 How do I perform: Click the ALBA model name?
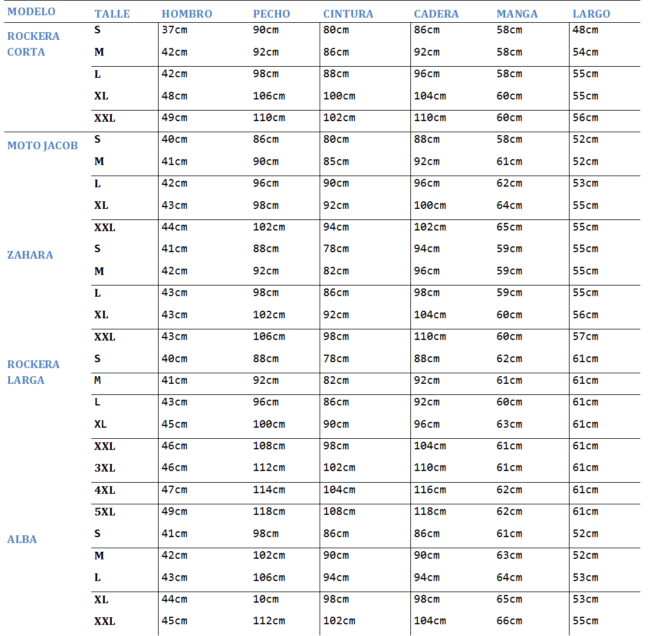(x=22, y=539)
